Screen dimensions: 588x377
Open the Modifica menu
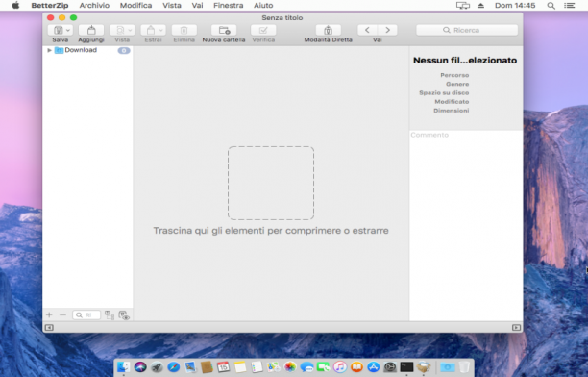[x=135, y=5]
